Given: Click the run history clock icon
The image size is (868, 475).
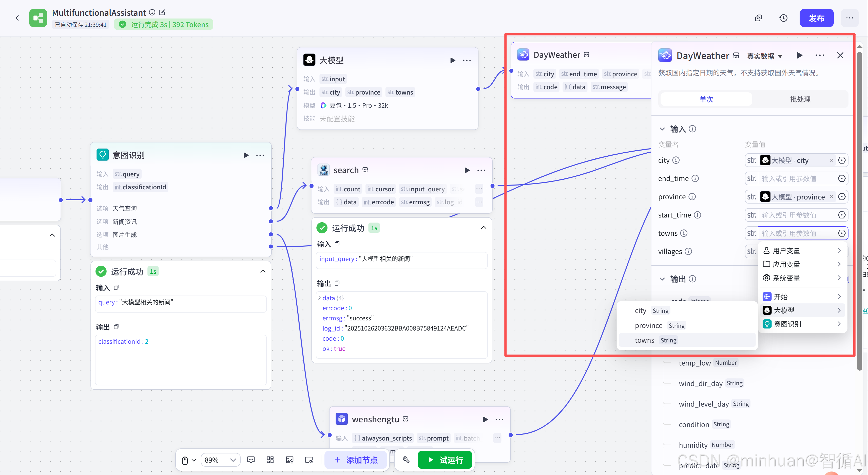Looking at the screenshot, I should tap(783, 18).
